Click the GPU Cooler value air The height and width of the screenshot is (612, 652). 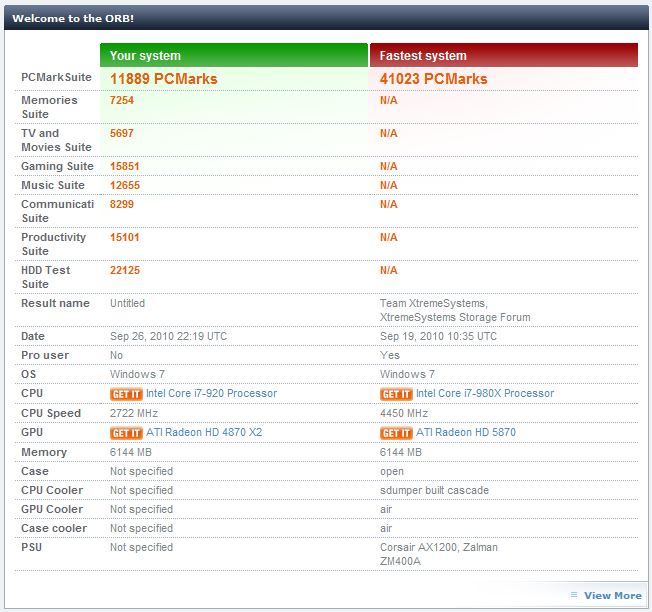(x=386, y=509)
